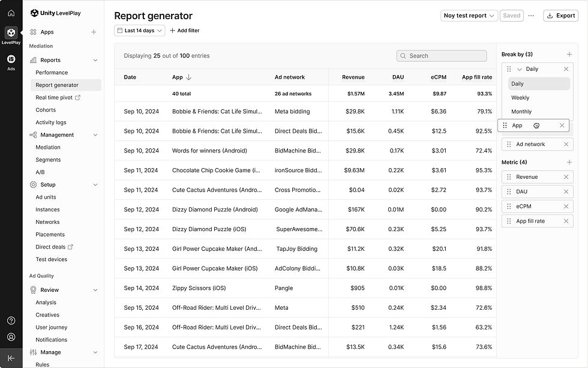This screenshot has width=588, height=368.
Task: Click the drag handle of DAU metric
Action: (x=509, y=192)
